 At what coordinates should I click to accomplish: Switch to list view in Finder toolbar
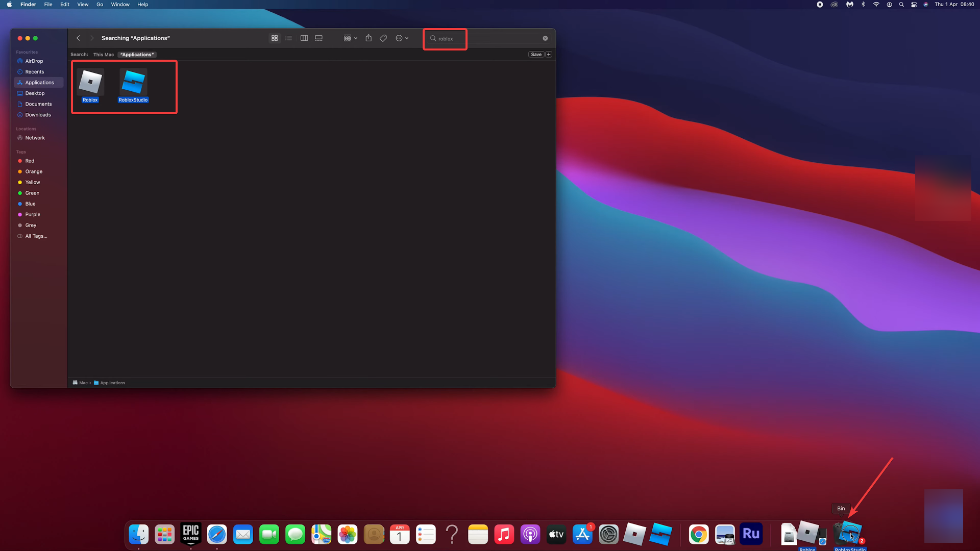tap(289, 38)
